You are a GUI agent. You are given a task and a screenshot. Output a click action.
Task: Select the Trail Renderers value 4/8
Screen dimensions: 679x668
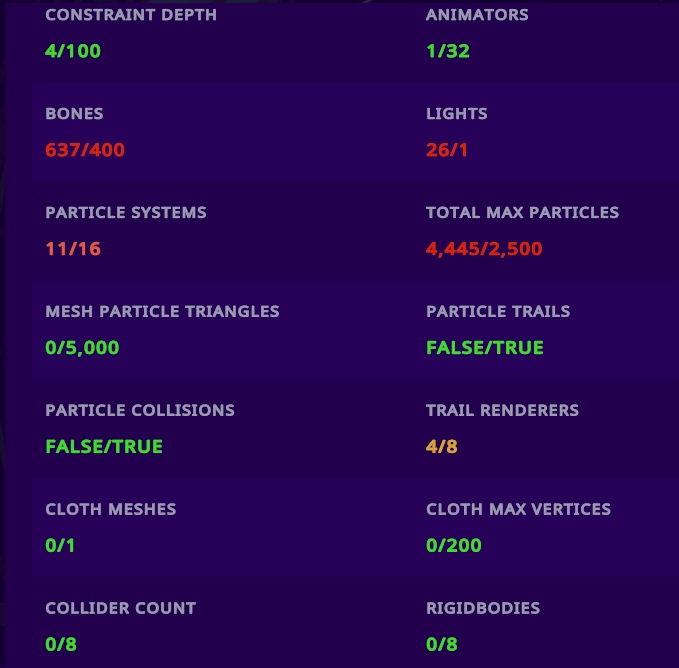(x=442, y=447)
